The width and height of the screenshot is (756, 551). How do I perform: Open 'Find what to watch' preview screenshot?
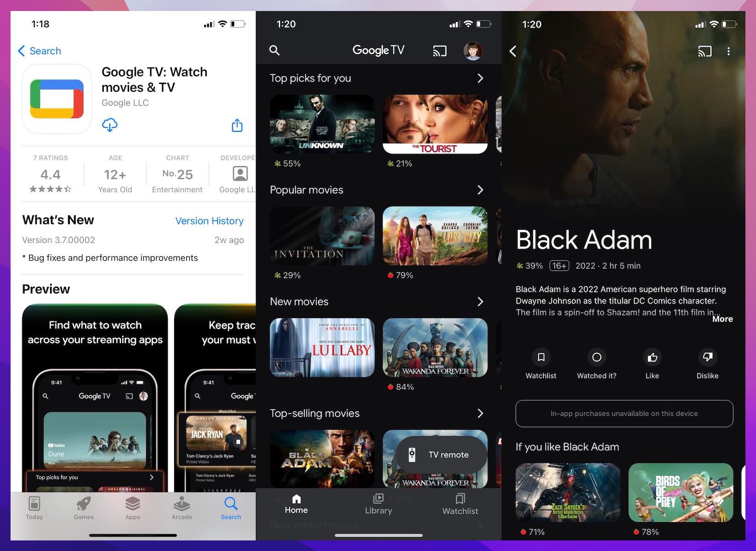[95, 398]
